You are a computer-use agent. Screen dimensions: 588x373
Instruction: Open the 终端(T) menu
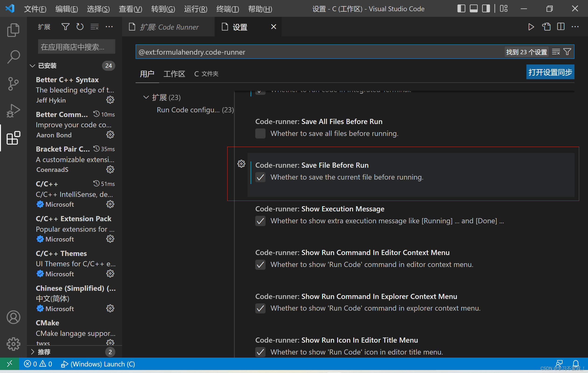pos(227,9)
